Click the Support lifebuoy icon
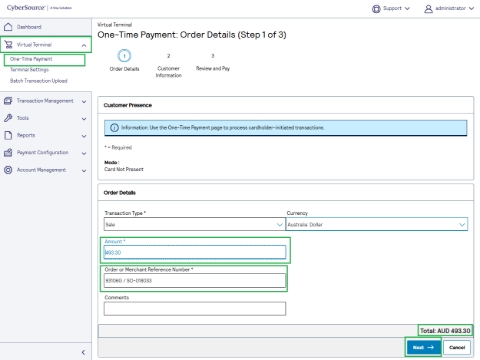This screenshot has height=360, width=480. click(376, 9)
